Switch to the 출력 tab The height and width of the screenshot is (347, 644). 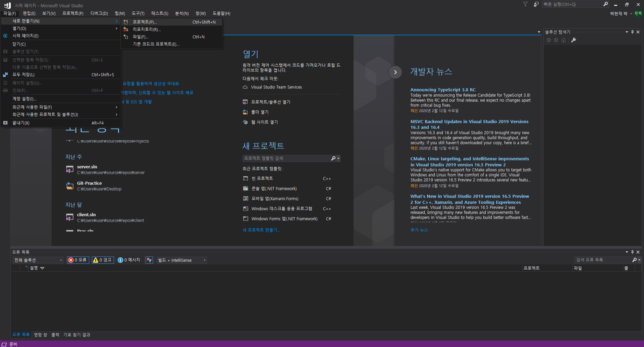tap(55, 335)
